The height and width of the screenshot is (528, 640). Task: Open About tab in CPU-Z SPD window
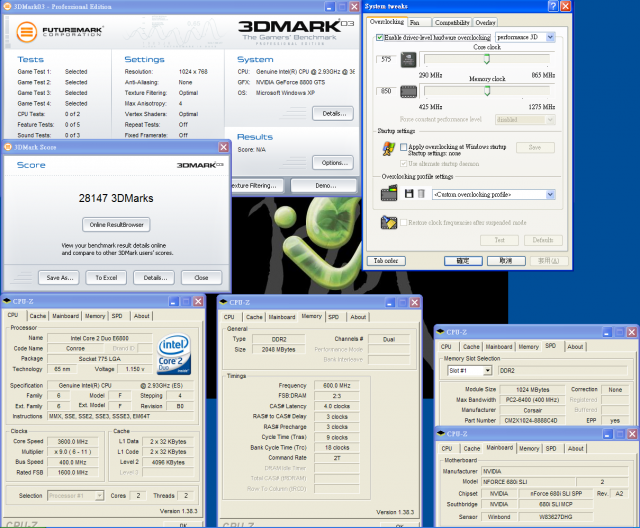(575, 347)
